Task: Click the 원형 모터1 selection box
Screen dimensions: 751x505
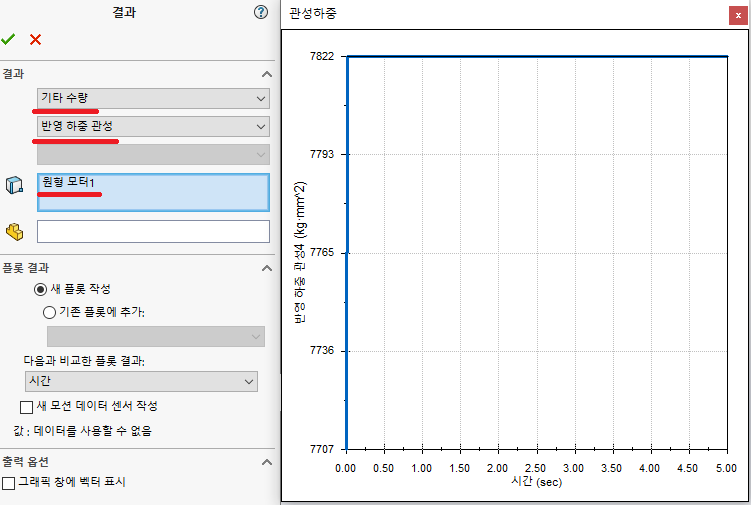Action: [x=153, y=192]
